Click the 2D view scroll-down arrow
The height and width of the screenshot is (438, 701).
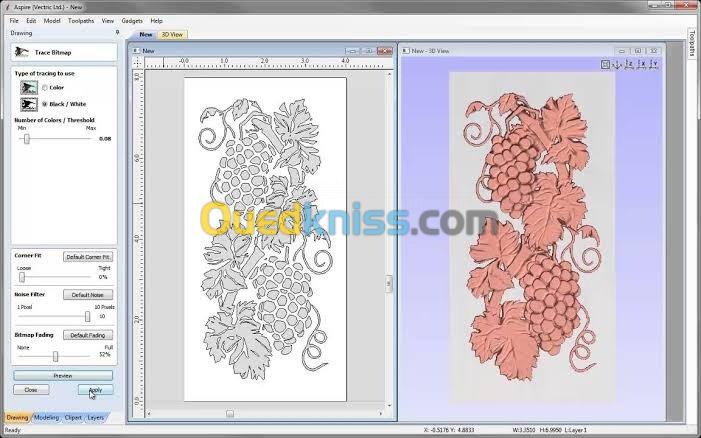[389, 405]
